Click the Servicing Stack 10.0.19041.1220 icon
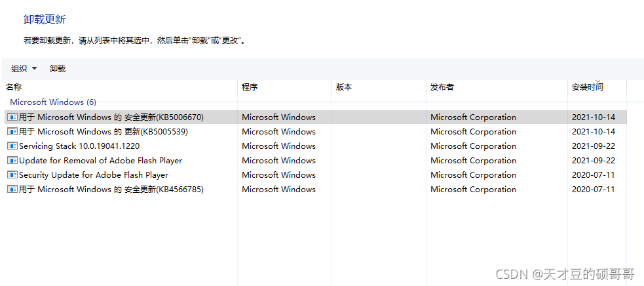The image size is (644, 286). point(12,146)
